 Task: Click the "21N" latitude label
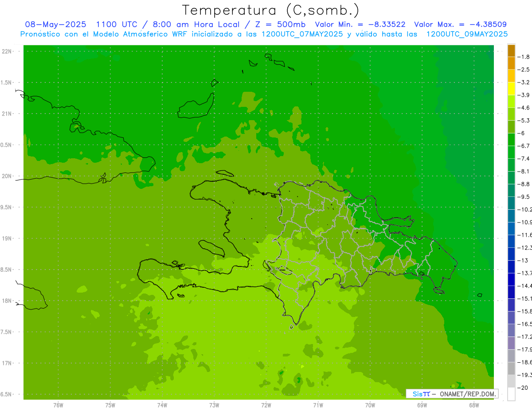point(7,114)
